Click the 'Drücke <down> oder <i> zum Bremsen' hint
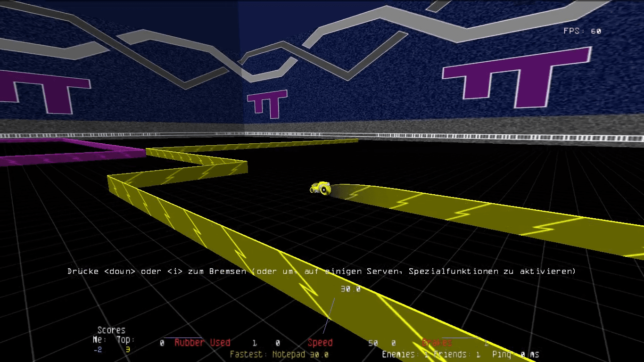 (158, 271)
